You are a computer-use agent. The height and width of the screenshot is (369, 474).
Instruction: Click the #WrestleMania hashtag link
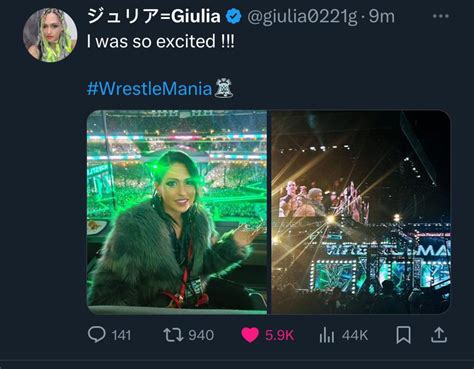[149, 89]
